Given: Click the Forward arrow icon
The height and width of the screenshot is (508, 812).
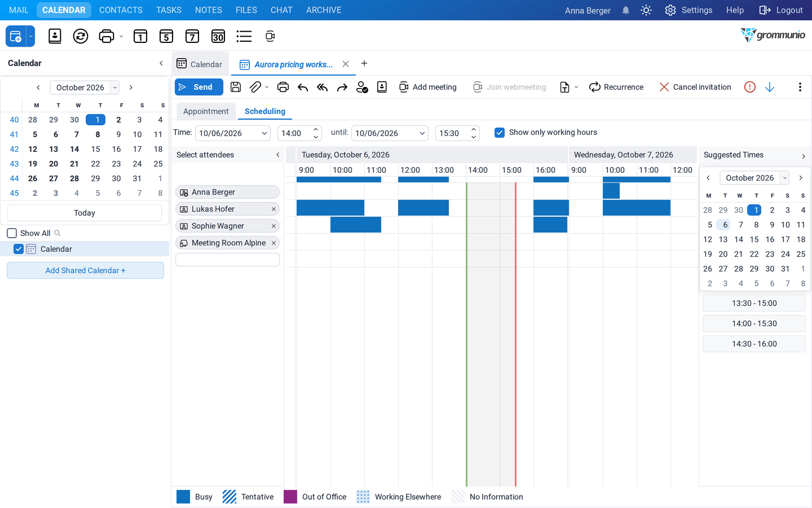Looking at the screenshot, I should point(342,87).
